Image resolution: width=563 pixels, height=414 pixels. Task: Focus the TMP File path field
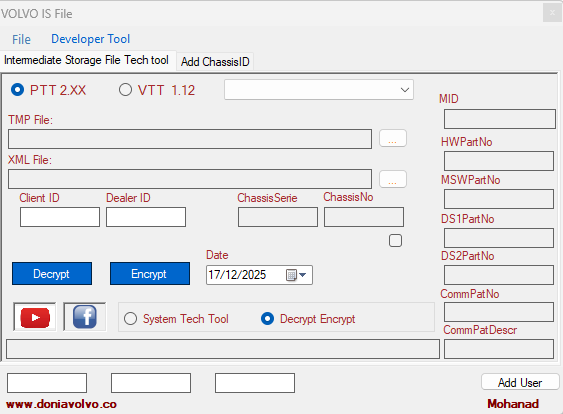[190, 139]
